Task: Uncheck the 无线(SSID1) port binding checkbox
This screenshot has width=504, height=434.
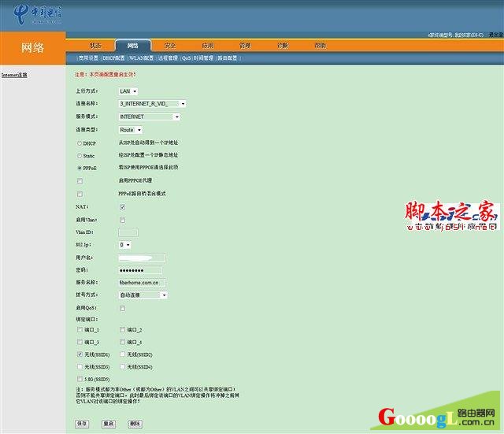Action: coord(80,354)
